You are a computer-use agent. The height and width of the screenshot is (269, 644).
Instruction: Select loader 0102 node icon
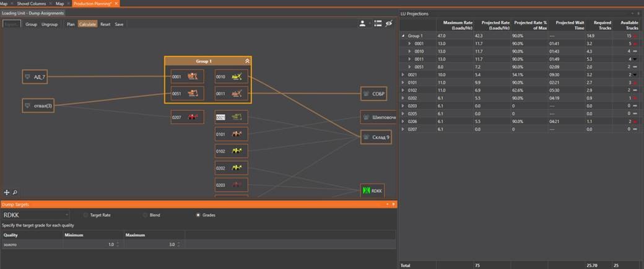coord(237,151)
